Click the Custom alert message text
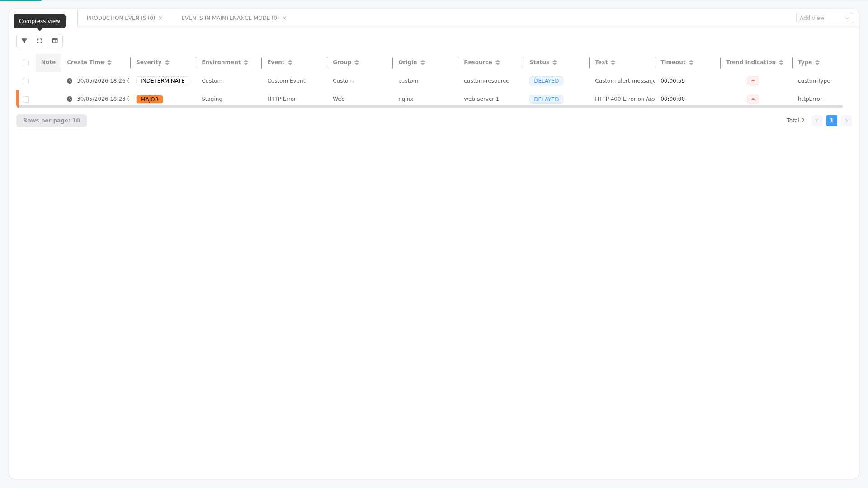Screen dimensions: 868x488 [625, 81]
